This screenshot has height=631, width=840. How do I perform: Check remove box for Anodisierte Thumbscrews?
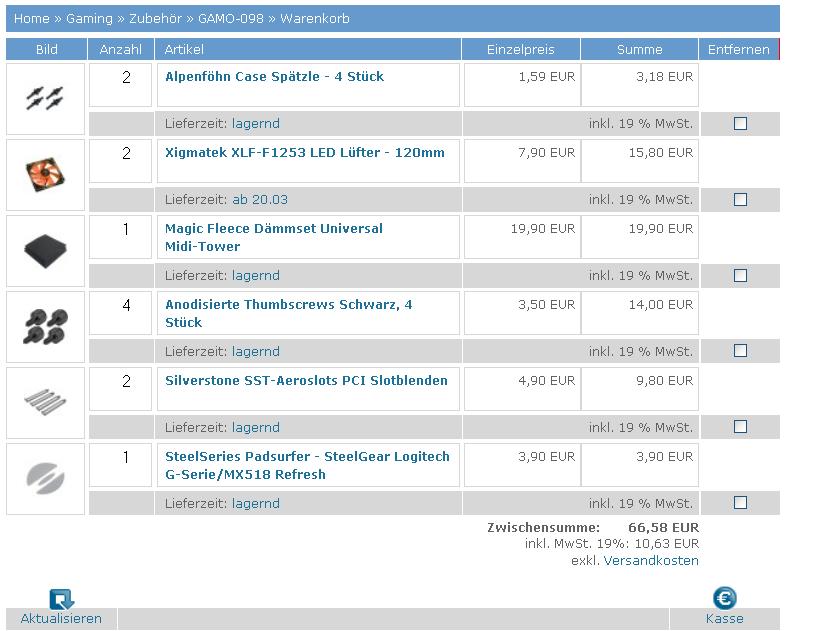click(740, 351)
